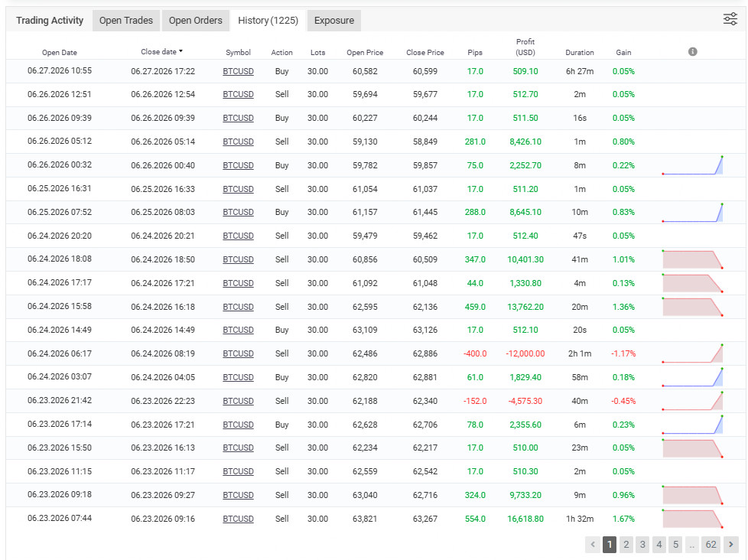
Task: Click the -0.45% gain value
Action: click(x=623, y=401)
